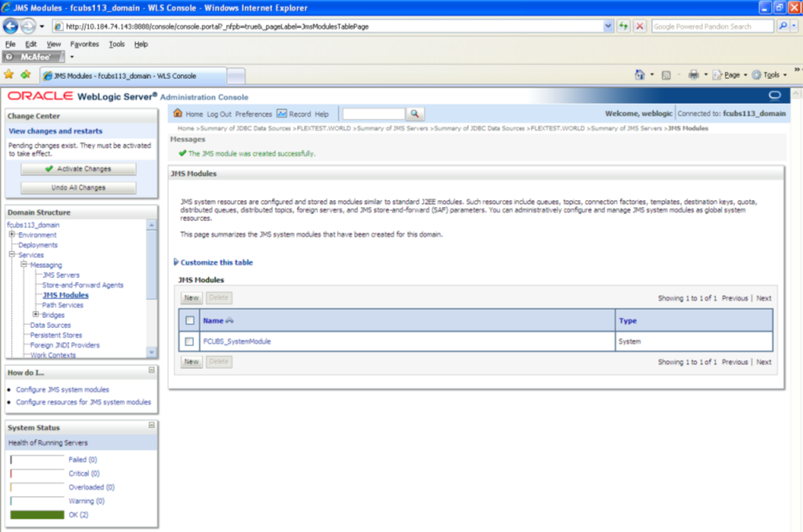This screenshot has height=532, width=803.
Task: Open the FCUBS_SystemModule link
Action: (237, 341)
